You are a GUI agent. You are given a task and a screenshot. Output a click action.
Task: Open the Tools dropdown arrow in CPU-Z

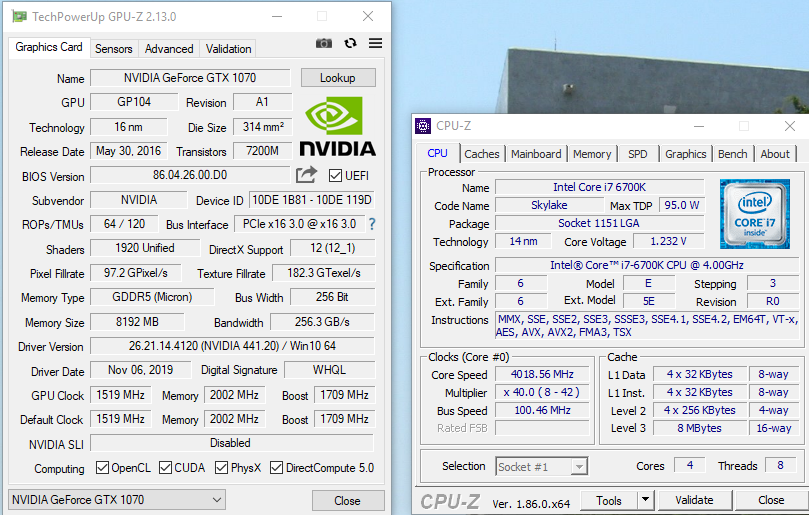[645, 500]
